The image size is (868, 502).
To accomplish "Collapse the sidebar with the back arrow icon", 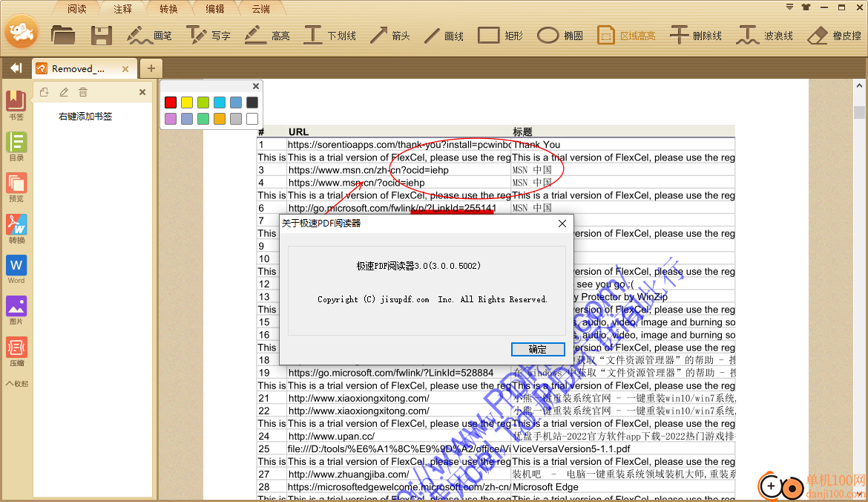I will (16, 68).
